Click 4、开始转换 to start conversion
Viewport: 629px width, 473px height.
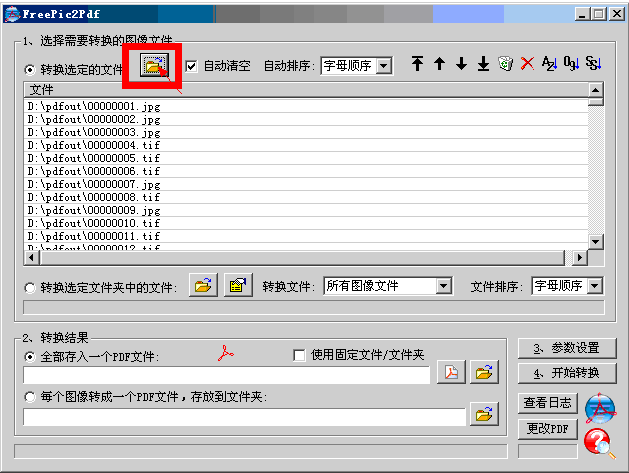pyautogui.click(x=567, y=374)
